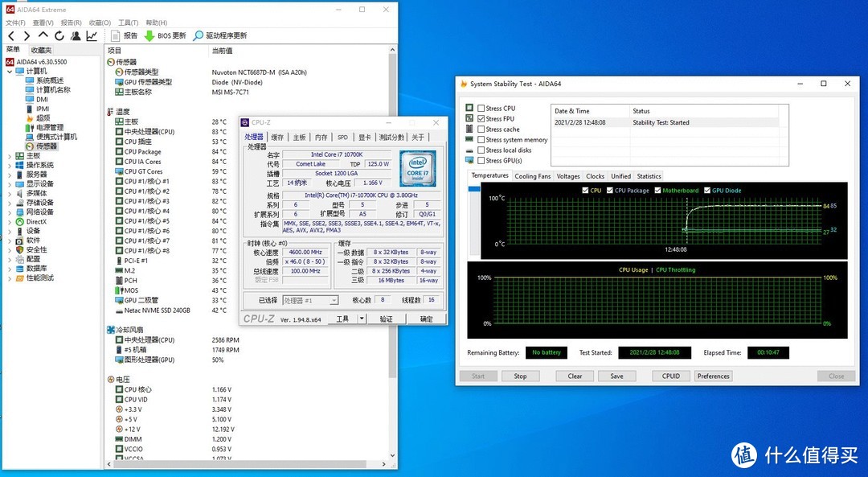Screen dimensions: 868x477
Task: Expand the 服务器 tree node
Action: pos(10,175)
